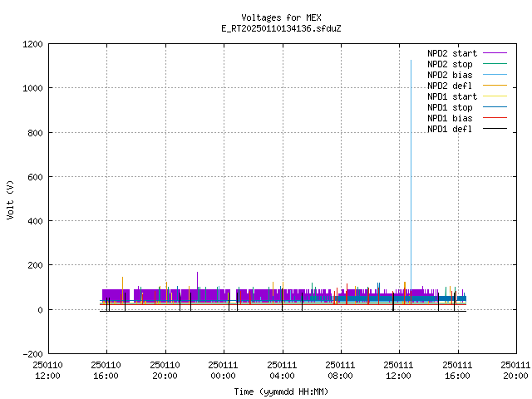Image resolution: width=532 pixels, height=399 pixels.
Task: Click the NPD2 stop legend label
Action: (450, 64)
